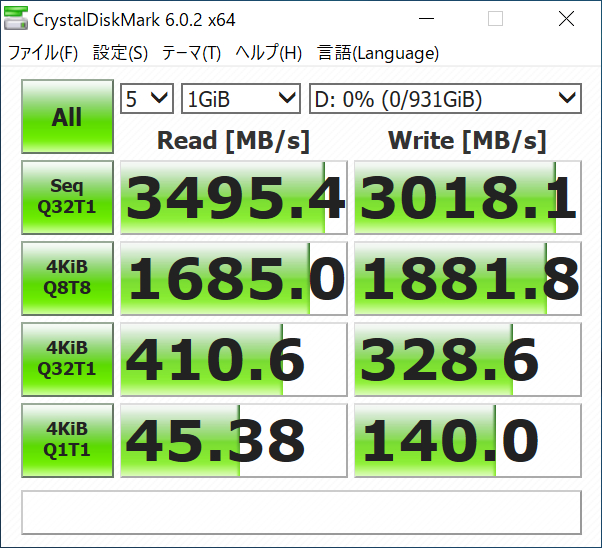Image resolution: width=602 pixels, height=548 pixels.
Task: Click the CrystalDiskMark app icon in title bar
Action: point(16,18)
